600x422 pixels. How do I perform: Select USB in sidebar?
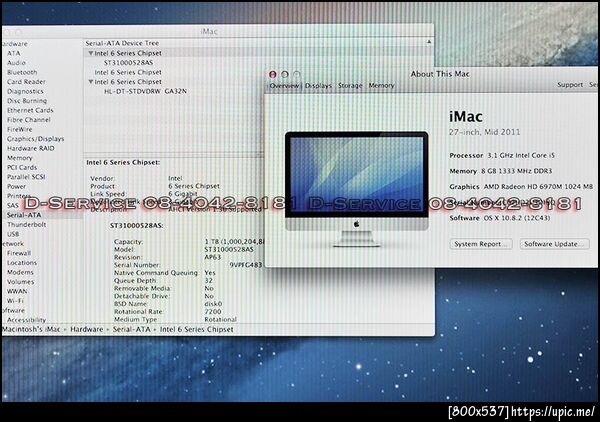[13, 234]
